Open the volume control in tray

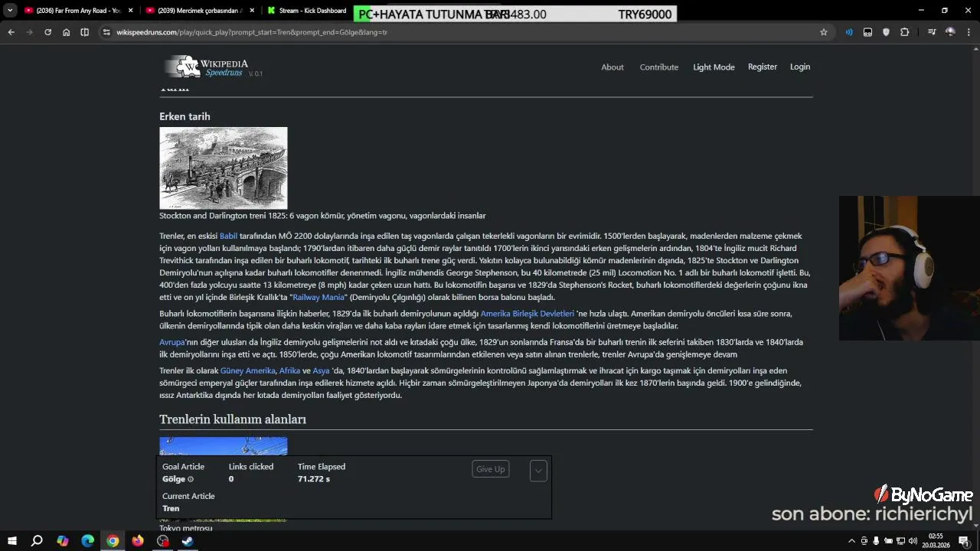pyautogui.click(x=913, y=541)
